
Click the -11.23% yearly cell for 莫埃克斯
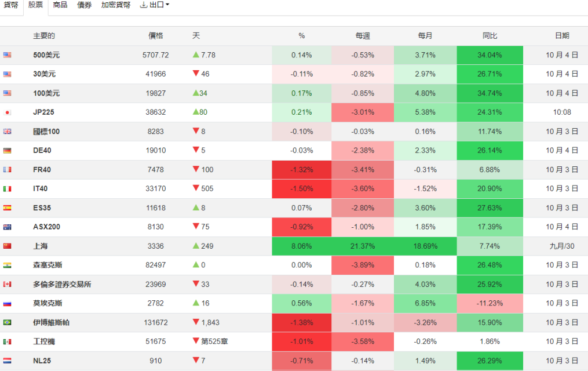[x=490, y=303]
